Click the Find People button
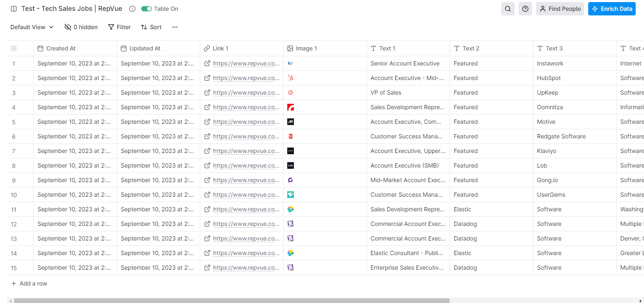Viewport: 644px width, 303px height. pyautogui.click(x=560, y=9)
